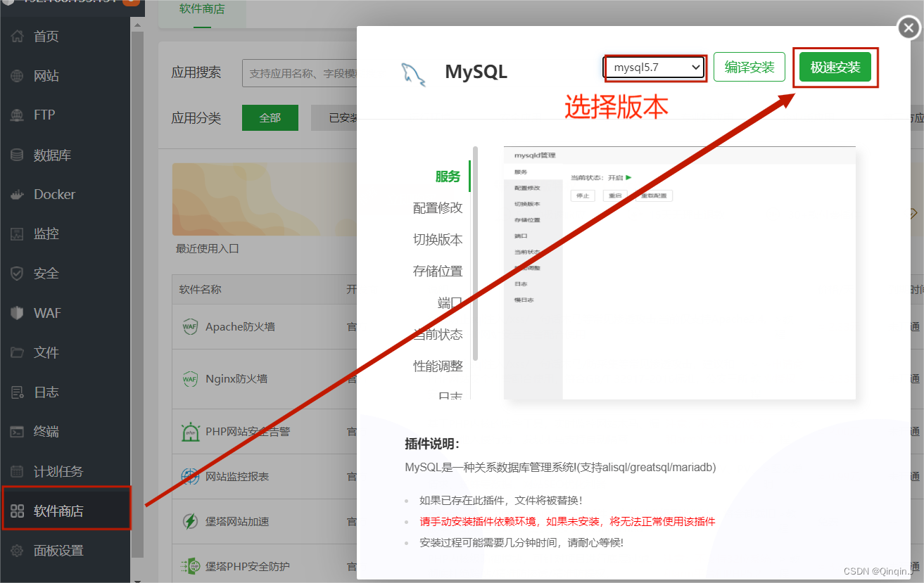Click the sidebar vertical scrollbar
The image size is (924, 583).
(x=138, y=295)
